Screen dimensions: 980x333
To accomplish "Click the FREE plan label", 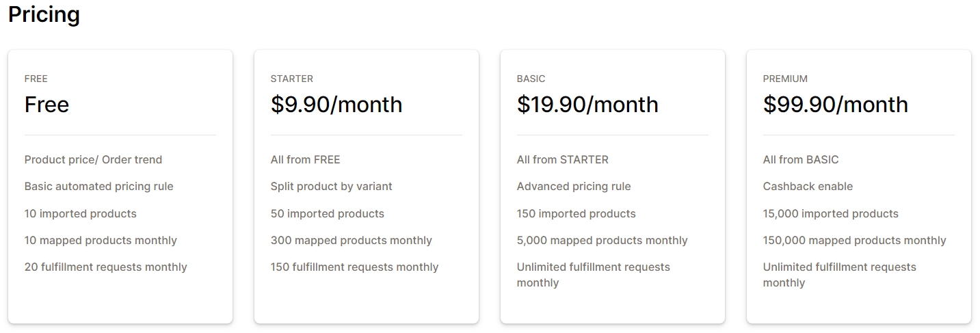I will point(36,79).
